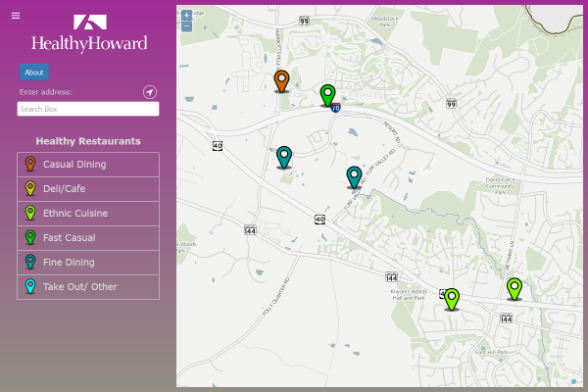This screenshot has height=392, width=588.
Task: Click the lime pin icon in Ethnic Cuisine row
Action: (x=30, y=213)
